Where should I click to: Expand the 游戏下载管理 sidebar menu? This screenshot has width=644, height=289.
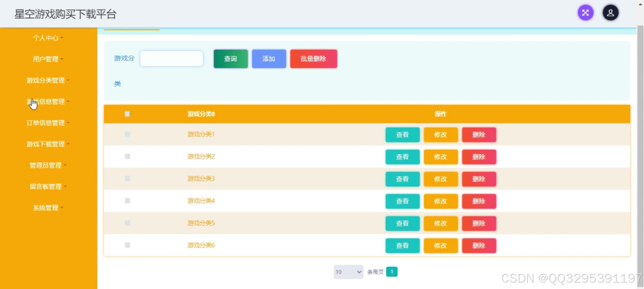(48, 144)
